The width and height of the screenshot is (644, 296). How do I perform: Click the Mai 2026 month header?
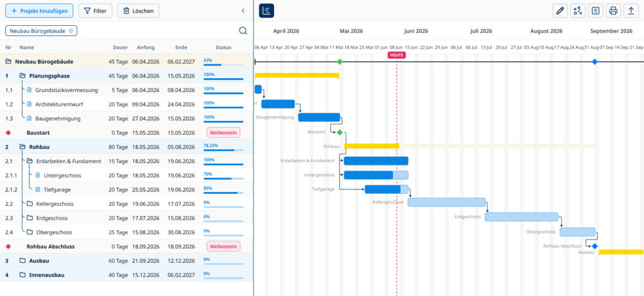tap(351, 31)
